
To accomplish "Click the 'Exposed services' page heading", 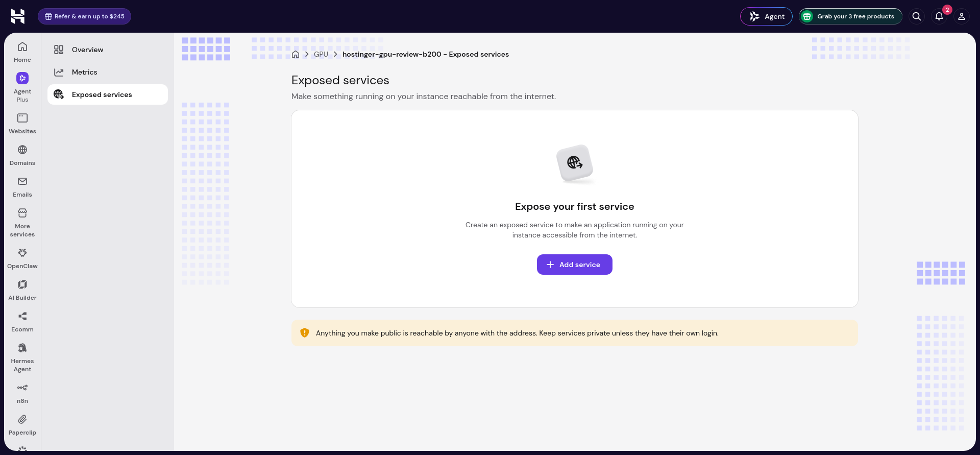I will 340,80.
